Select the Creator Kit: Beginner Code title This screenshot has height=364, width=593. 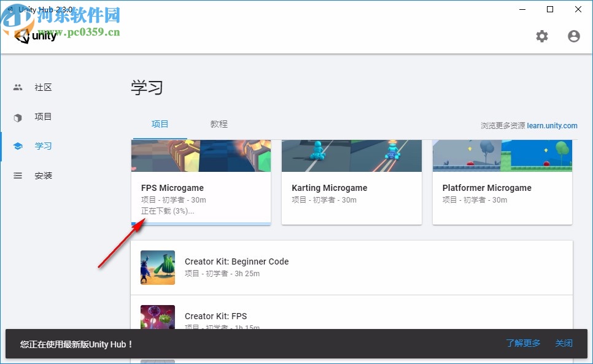[237, 261]
